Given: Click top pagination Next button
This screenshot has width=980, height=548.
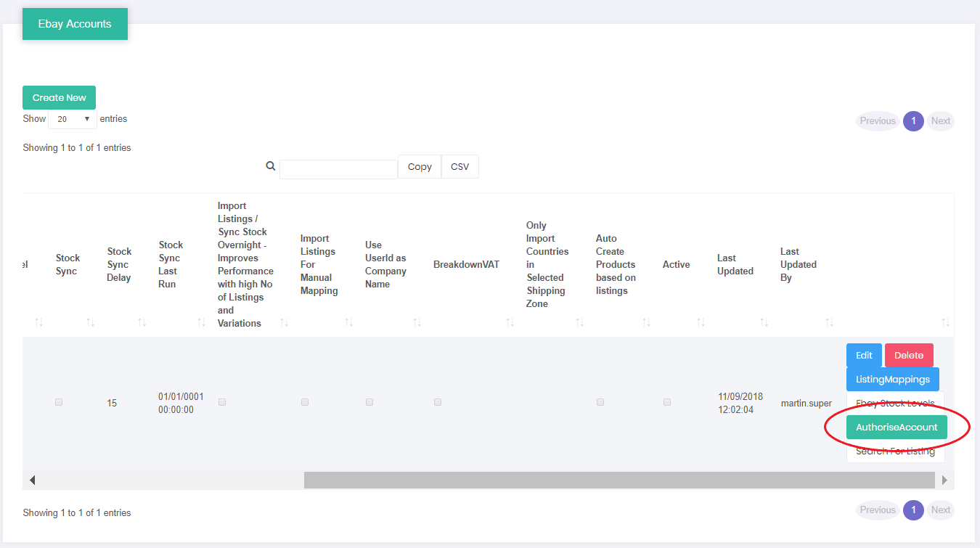Looking at the screenshot, I should point(941,121).
